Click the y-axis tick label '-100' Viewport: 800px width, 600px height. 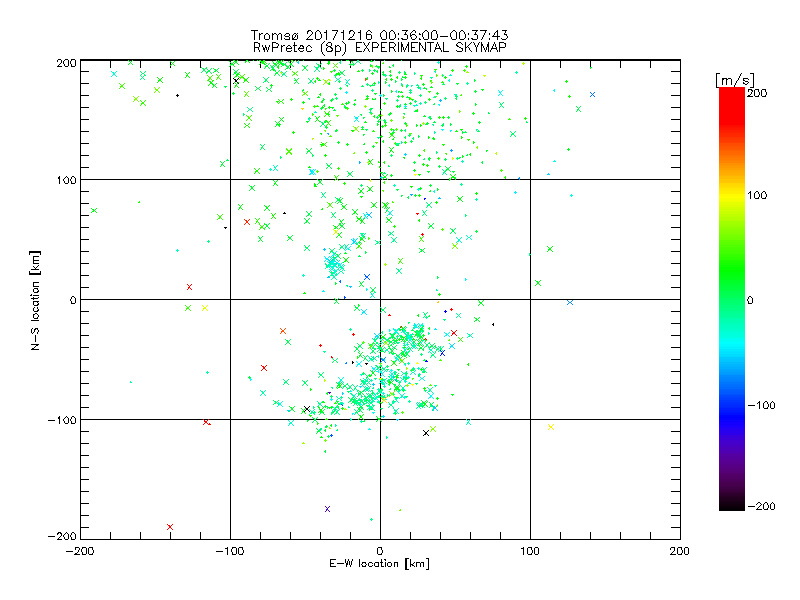tap(62, 420)
